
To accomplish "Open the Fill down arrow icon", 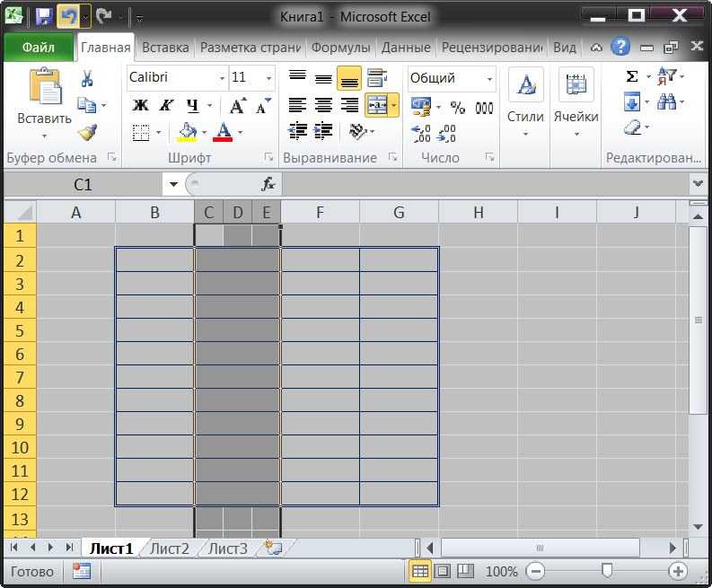I will click(632, 102).
